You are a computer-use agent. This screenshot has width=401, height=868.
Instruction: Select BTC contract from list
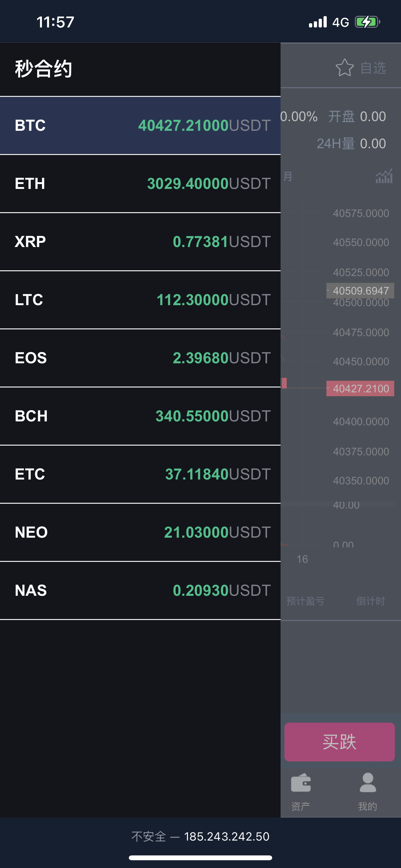point(140,125)
